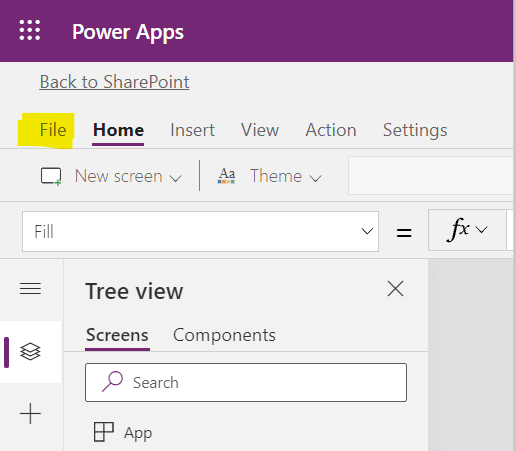516x451 pixels.
Task: Expand the Theme dropdown arrow
Action: (315, 178)
